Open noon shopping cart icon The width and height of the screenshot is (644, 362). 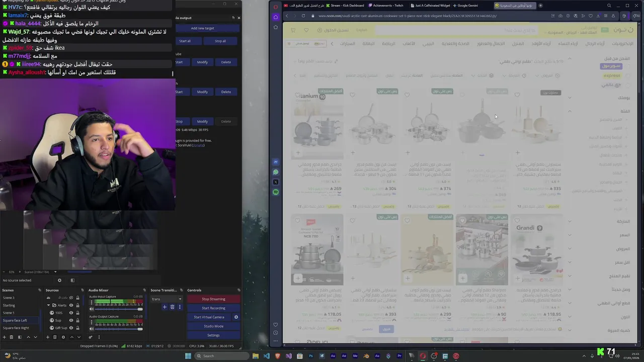[x=293, y=30]
